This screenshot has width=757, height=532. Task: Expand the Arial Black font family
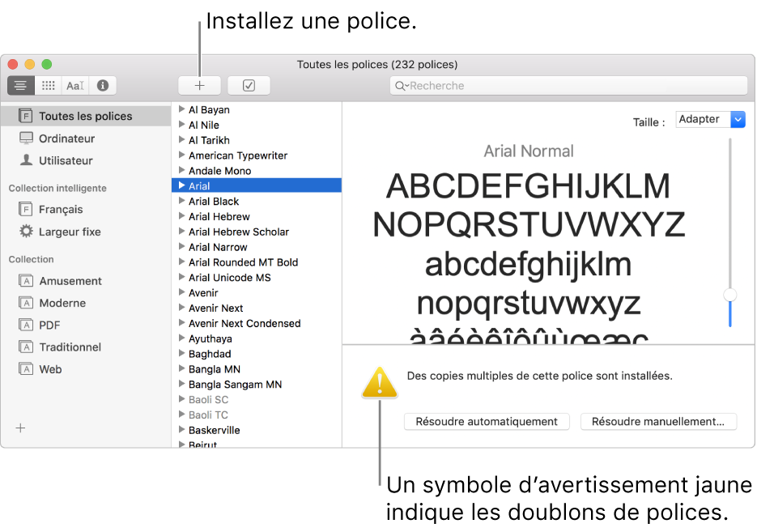click(181, 201)
